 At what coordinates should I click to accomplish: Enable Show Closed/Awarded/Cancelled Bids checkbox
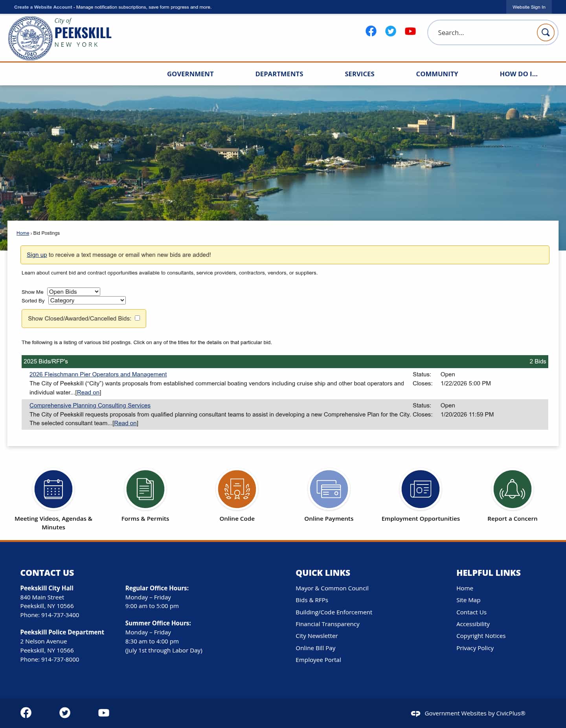click(138, 318)
